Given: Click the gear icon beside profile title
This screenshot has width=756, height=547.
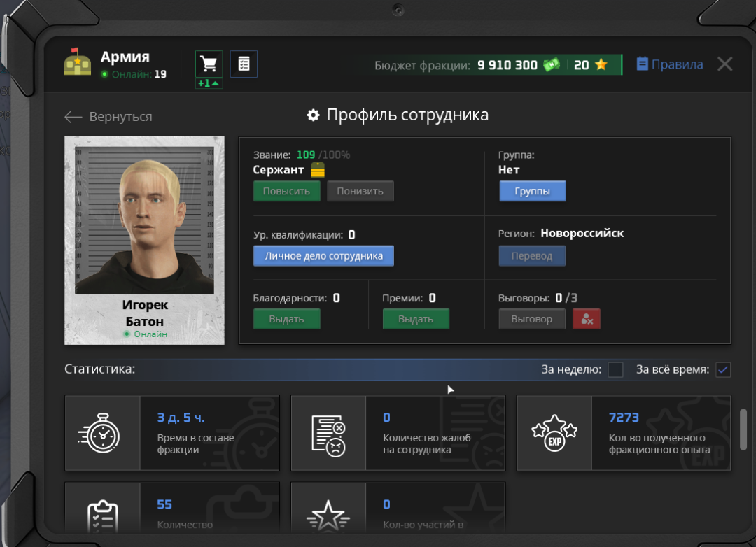Looking at the screenshot, I should pos(314,115).
